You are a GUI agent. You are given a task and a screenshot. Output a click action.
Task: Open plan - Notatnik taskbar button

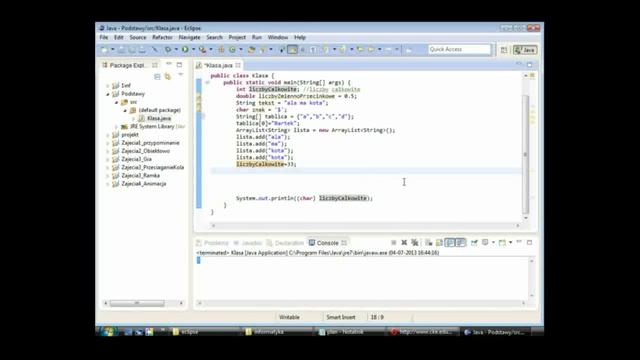point(350,332)
